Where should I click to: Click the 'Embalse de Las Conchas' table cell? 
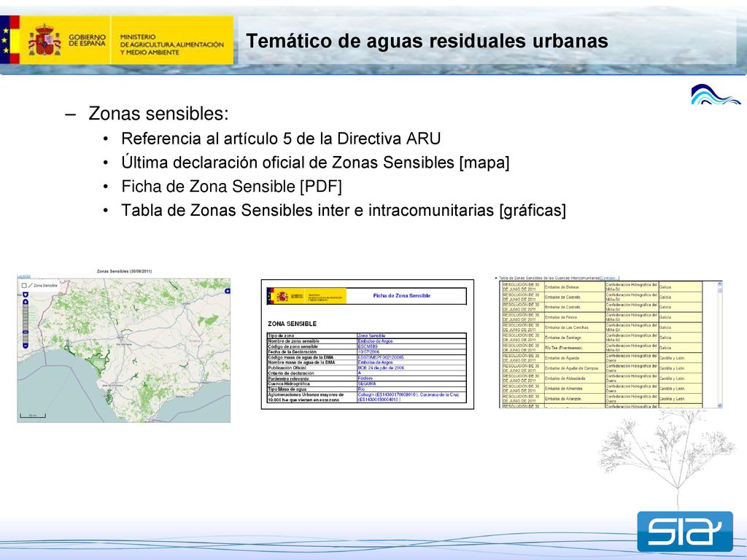click(575, 327)
